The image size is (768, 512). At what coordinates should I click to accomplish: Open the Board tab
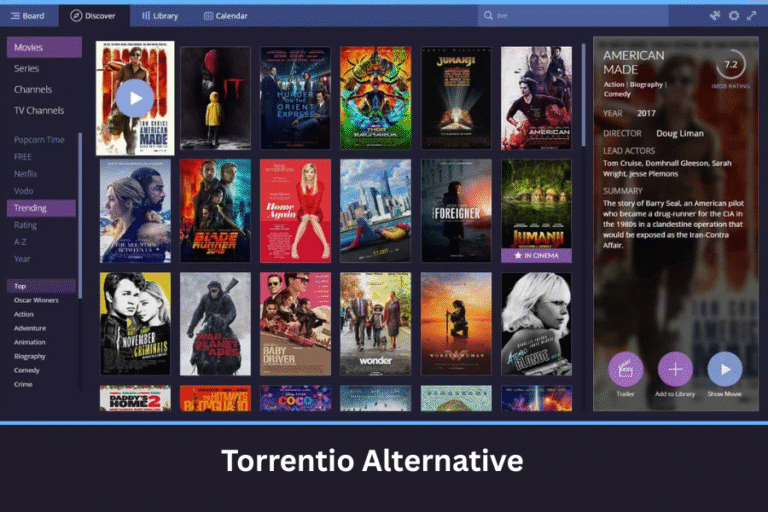(28, 16)
